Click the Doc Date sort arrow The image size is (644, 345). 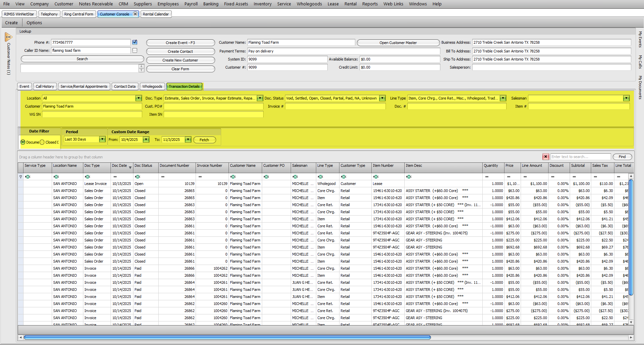130,167
